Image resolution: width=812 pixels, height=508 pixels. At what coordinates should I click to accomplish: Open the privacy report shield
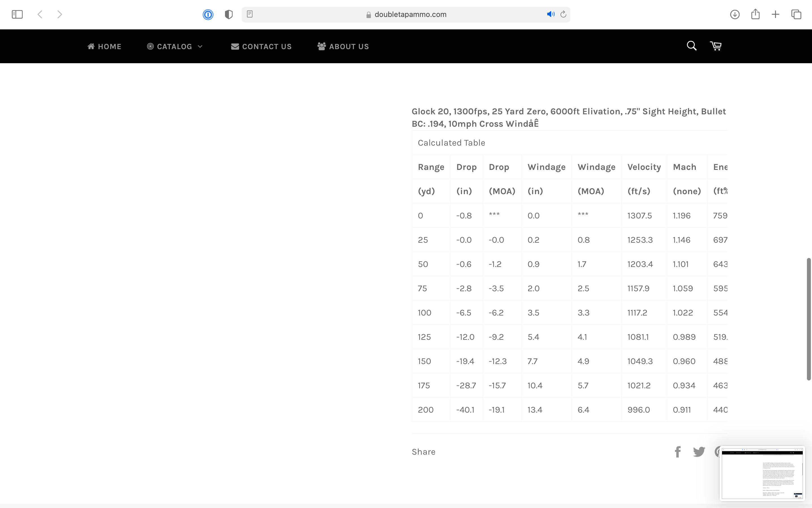point(229,14)
